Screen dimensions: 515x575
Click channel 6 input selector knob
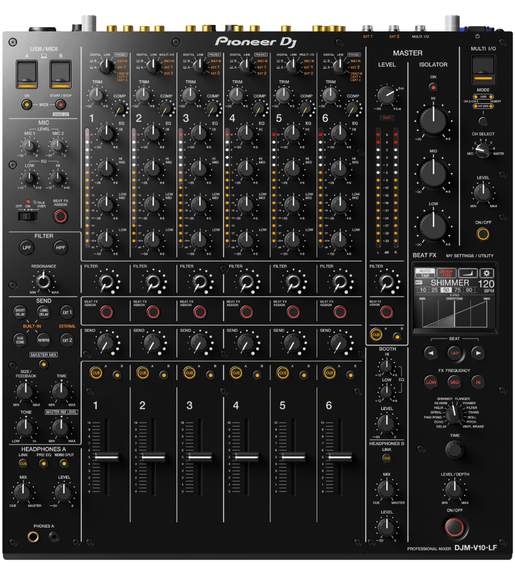click(x=339, y=66)
